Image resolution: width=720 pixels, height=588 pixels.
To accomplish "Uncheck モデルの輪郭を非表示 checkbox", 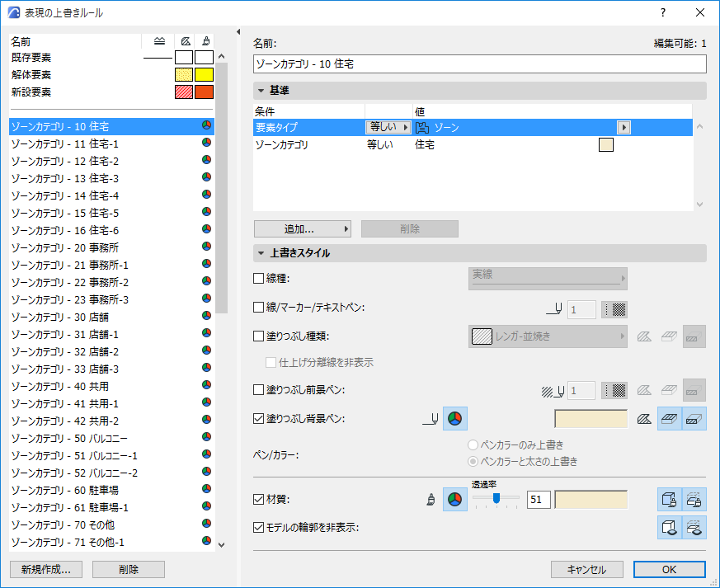I will [x=258, y=528].
